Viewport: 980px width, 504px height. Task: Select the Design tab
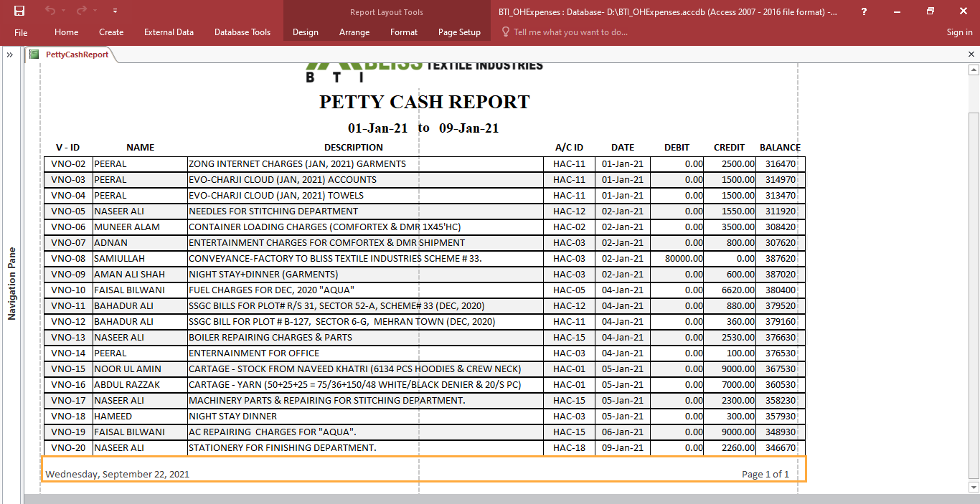[306, 32]
